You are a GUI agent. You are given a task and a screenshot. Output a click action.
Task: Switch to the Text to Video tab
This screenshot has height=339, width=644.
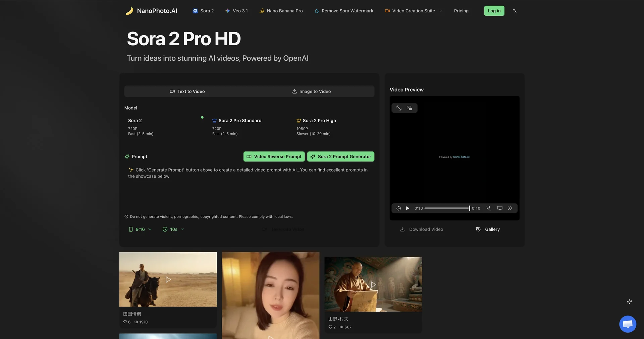[x=187, y=91]
